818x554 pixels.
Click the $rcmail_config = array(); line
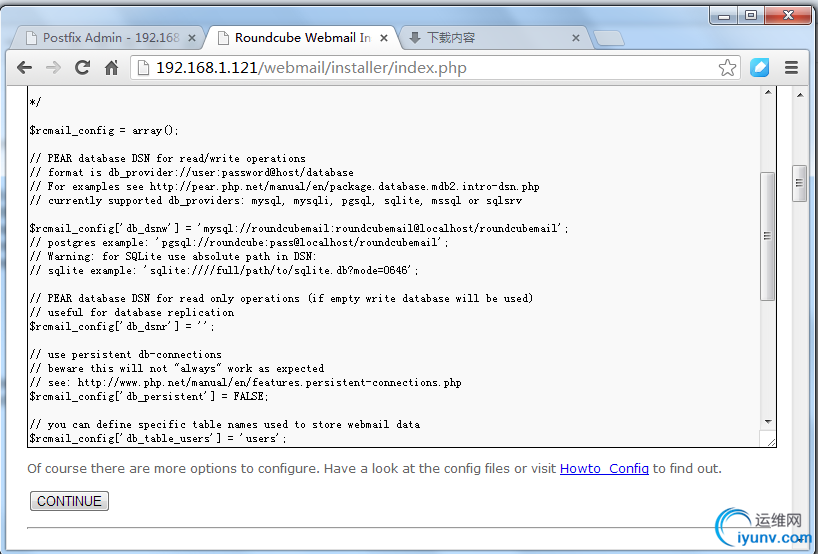tap(104, 130)
